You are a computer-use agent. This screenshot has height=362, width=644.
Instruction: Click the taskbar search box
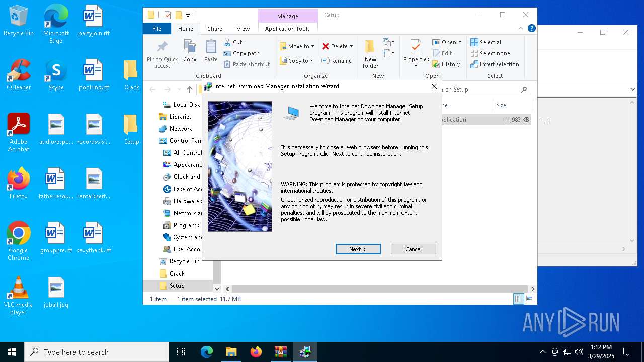pyautogui.click(x=97, y=352)
